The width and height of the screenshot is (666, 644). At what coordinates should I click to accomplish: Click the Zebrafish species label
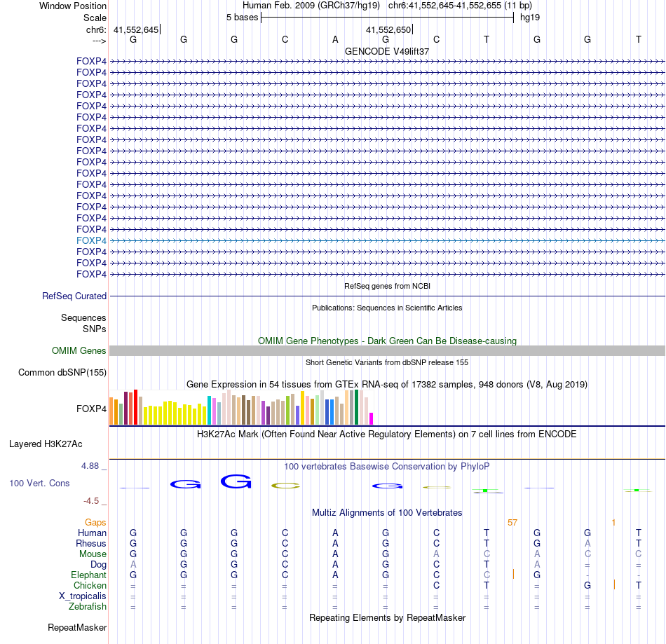(88, 606)
